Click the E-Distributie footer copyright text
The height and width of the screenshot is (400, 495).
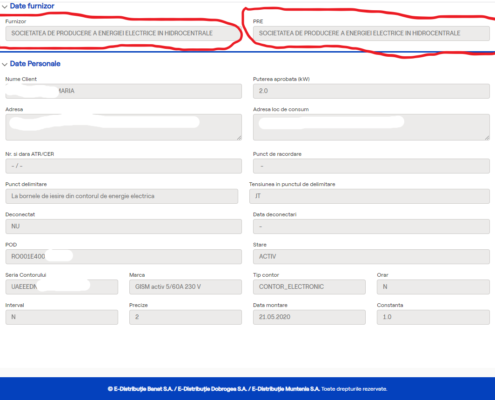click(x=247, y=389)
